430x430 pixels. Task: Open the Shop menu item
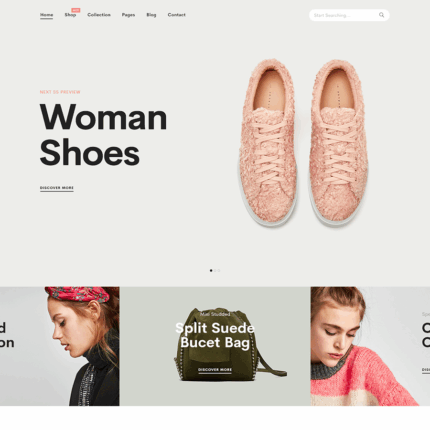(70, 15)
